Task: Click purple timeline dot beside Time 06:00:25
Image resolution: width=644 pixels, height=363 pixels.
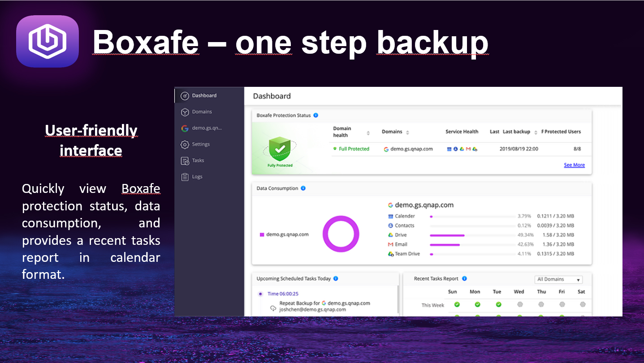Action: tap(260, 294)
